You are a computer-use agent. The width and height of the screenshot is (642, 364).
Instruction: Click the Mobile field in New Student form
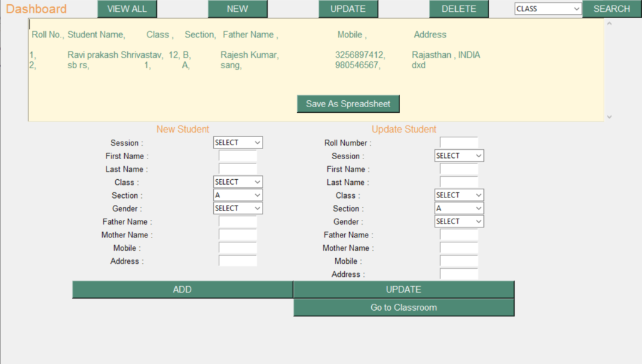[x=238, y=248]
